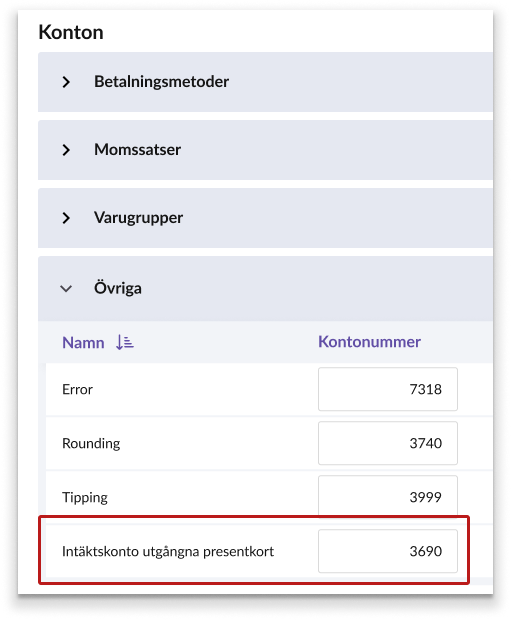Image resolution: width=511 pixels, height=620 pixels.
Task: Edit the Error account number field
Action: [388, 389]
